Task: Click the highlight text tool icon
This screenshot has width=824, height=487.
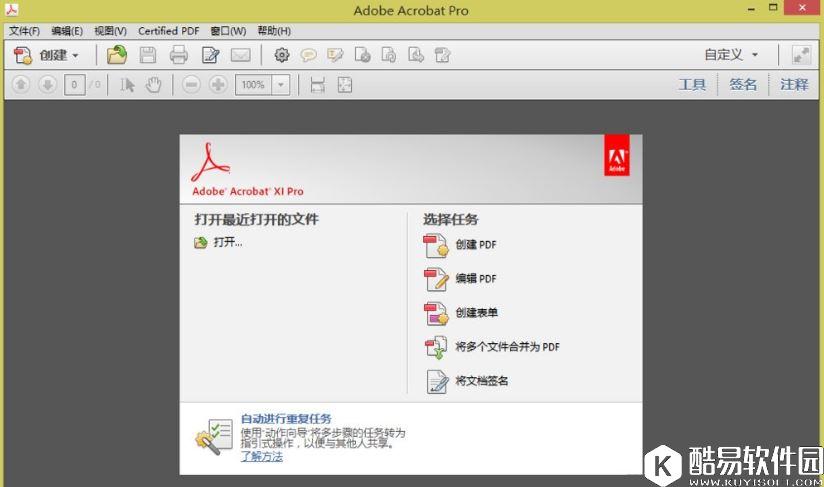Action: [335, 55]
